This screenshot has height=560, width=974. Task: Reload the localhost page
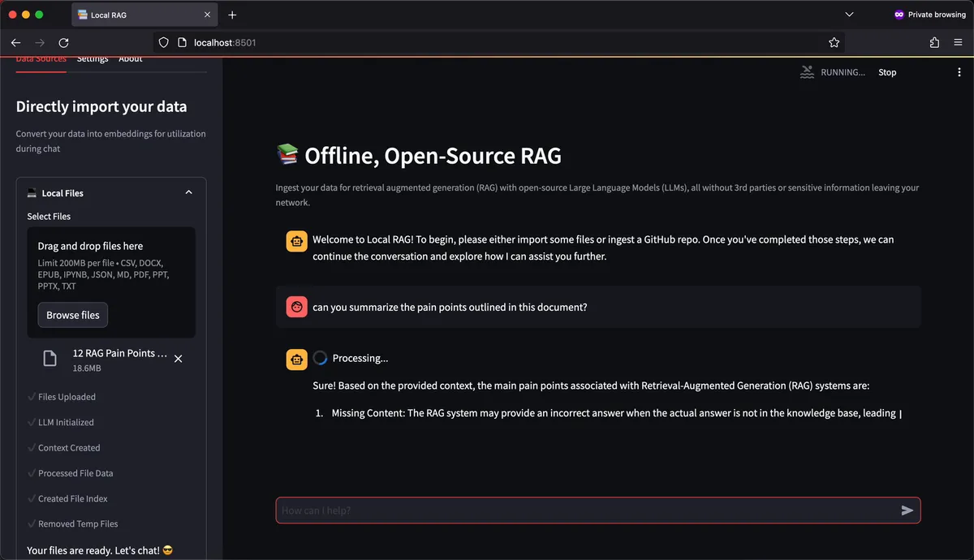pos(64,42)
